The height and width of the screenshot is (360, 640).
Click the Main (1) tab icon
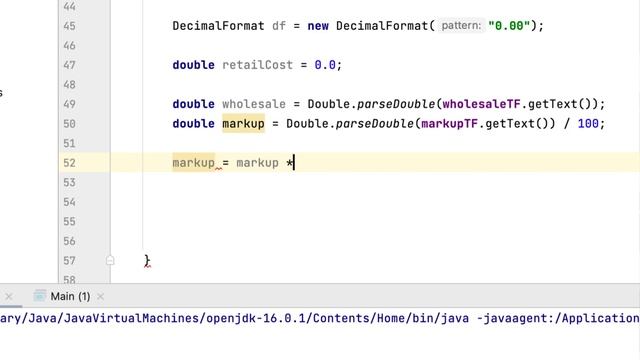(x=40, y=296)
